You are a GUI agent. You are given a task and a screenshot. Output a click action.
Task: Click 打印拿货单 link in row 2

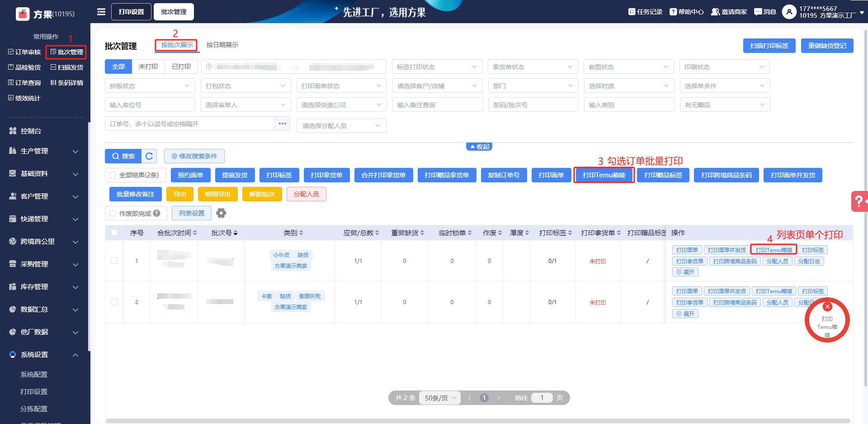[690, 302]
